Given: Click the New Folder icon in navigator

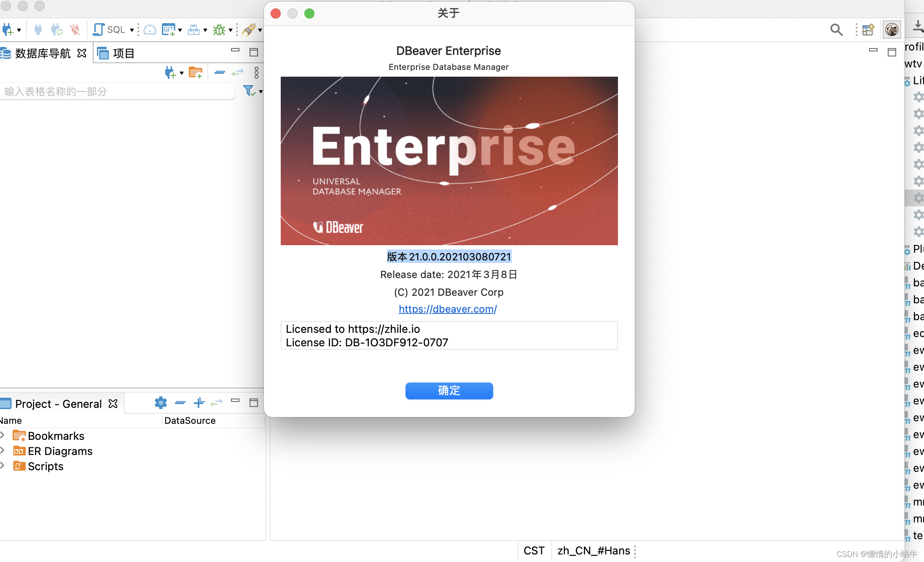Looking at the screenshot, I should tap(196, 72).
